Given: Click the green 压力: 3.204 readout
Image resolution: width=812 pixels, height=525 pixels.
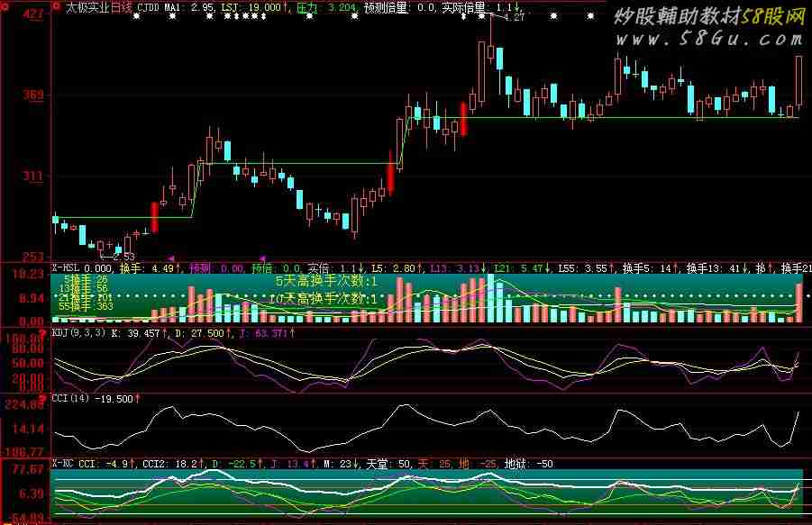Looking at the screenshot, I should click(326, 8).
